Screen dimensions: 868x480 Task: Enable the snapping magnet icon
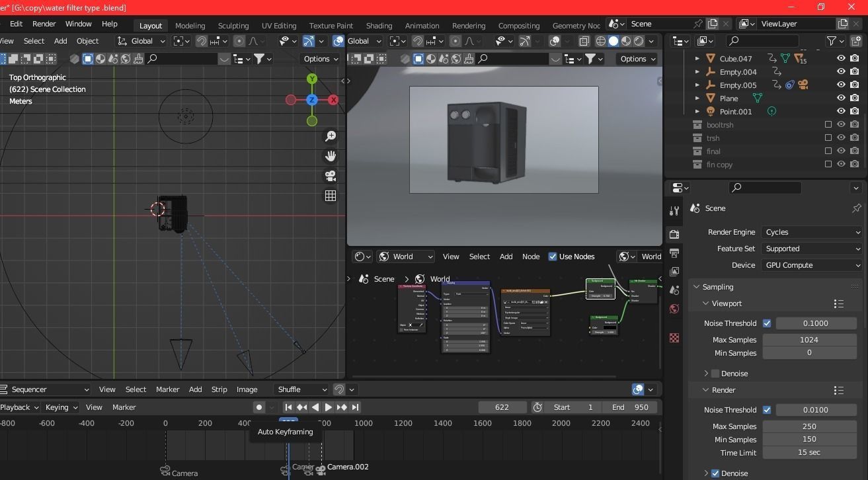point(201,41)
